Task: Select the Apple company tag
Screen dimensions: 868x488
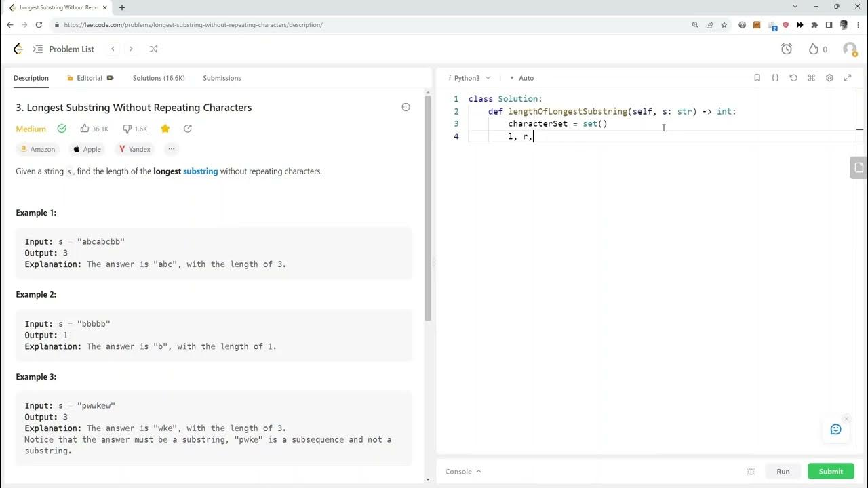Action: [x=87, y=149]
